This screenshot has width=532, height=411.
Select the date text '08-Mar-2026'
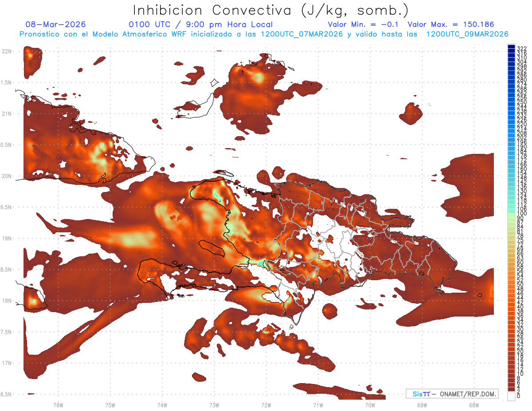coord(56,24)
